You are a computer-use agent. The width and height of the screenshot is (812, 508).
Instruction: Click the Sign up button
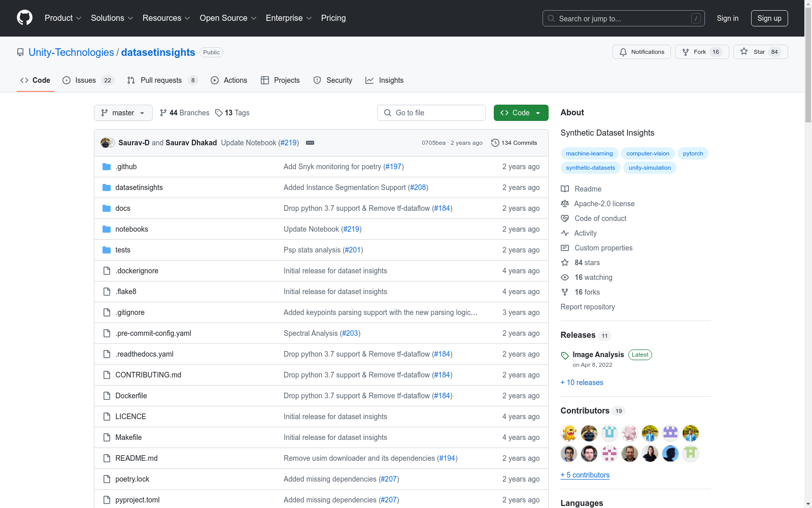[769, 18]
